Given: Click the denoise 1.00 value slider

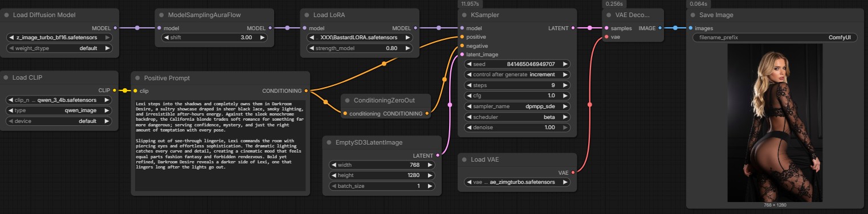Looking at the screenshot, I should point(518,127).
